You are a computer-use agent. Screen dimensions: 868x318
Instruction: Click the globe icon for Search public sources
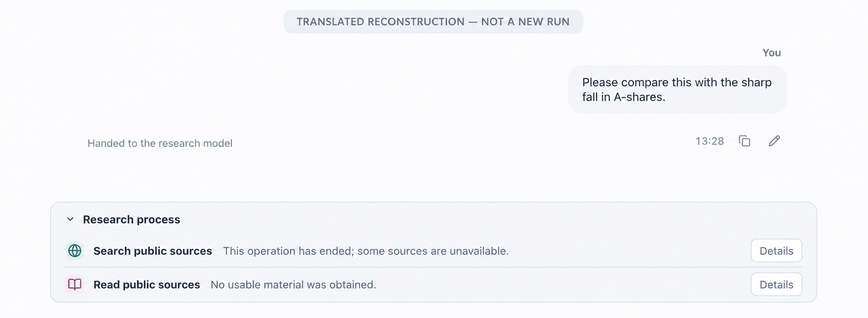[75, 251]
